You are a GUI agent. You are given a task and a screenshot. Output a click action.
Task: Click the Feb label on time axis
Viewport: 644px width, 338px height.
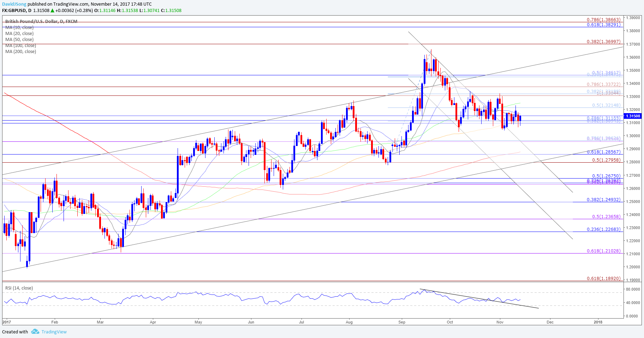pos(54,322)
